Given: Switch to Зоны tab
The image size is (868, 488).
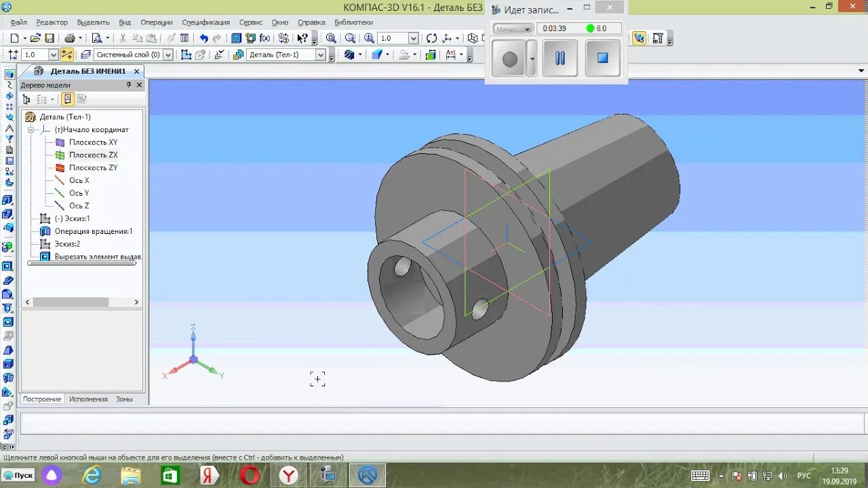Looking at the screenshot, I should [124, 399].
